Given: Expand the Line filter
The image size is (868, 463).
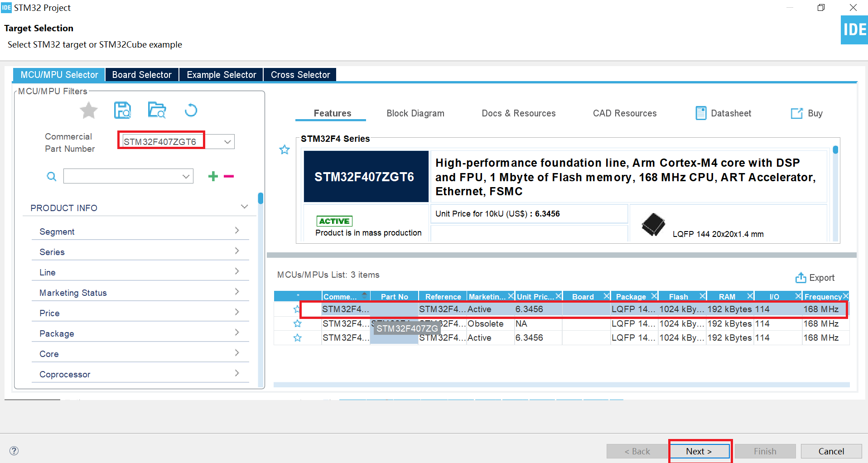Looking at the screenshot, I should click(x=237, y=271).
